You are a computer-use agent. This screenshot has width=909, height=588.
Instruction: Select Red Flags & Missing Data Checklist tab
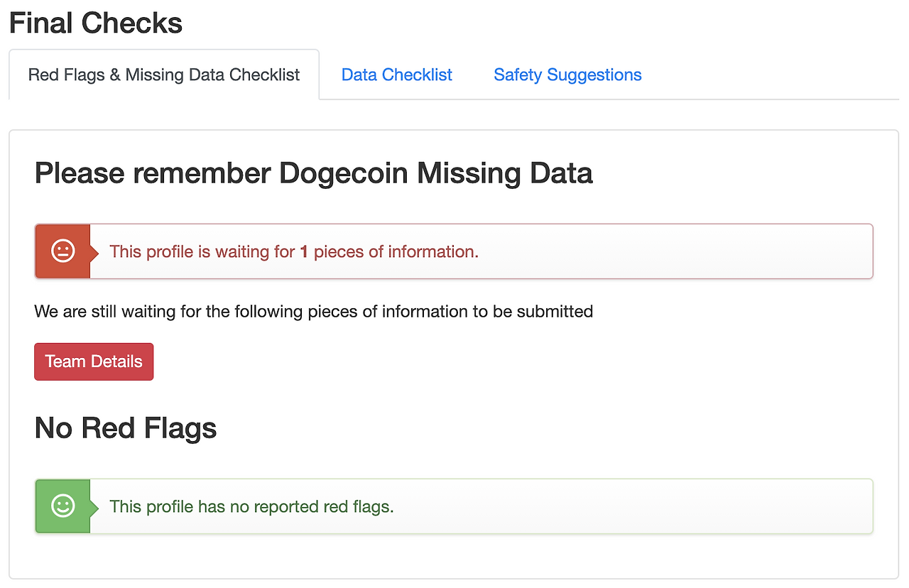point(164,75)
